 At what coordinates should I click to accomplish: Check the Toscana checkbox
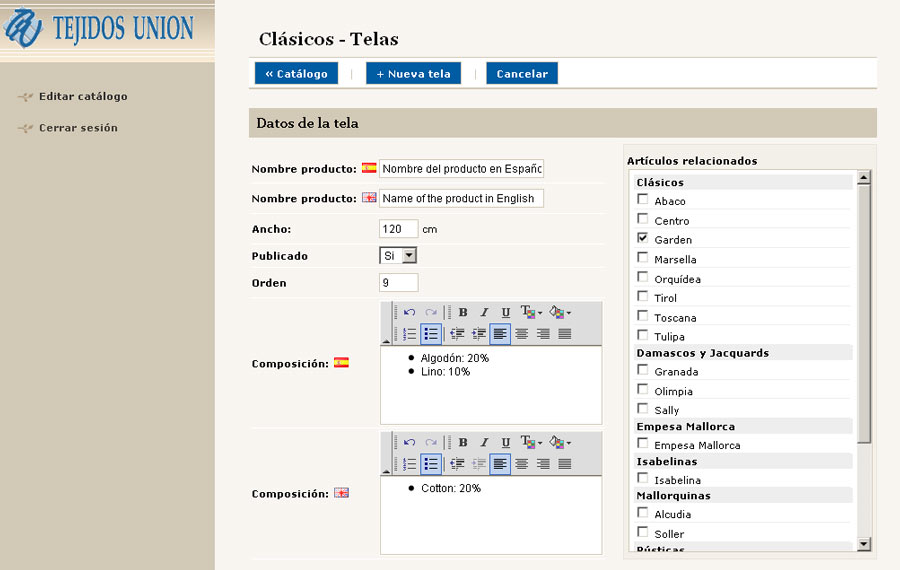tap(643, 316)
